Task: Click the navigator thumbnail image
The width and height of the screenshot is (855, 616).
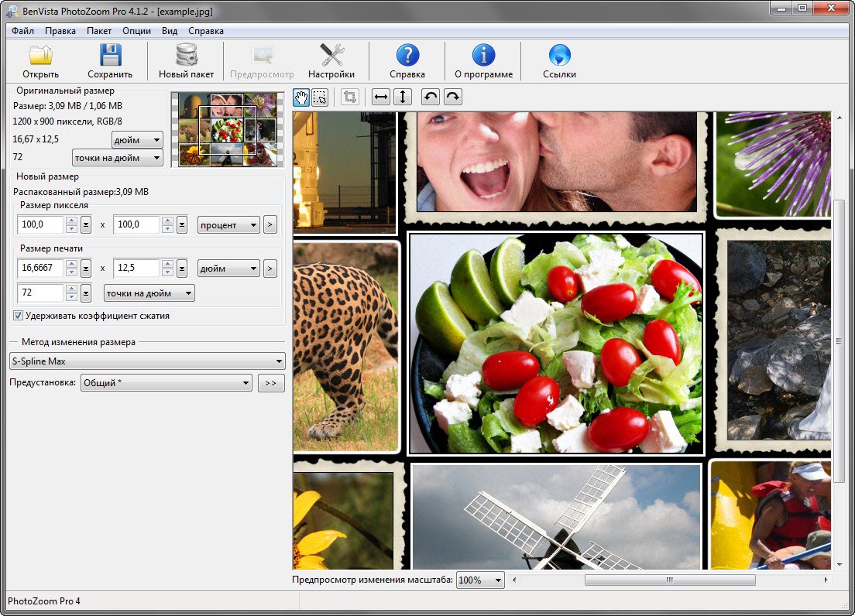Action: [x=228, y=129]
